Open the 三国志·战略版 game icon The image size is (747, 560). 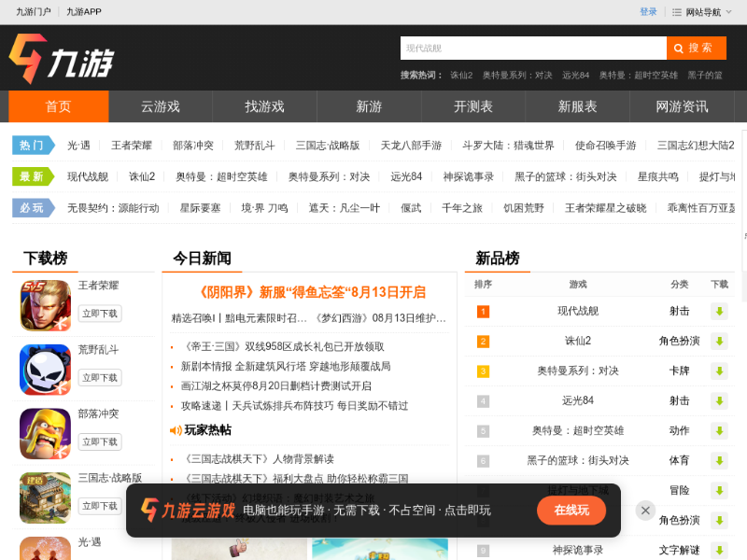(x=45, y=497)
